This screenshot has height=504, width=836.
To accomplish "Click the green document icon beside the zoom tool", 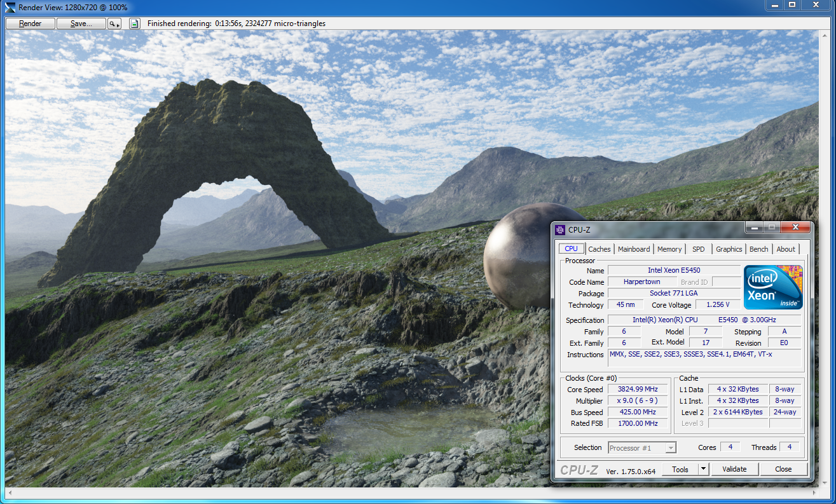I will coord(134,24).
